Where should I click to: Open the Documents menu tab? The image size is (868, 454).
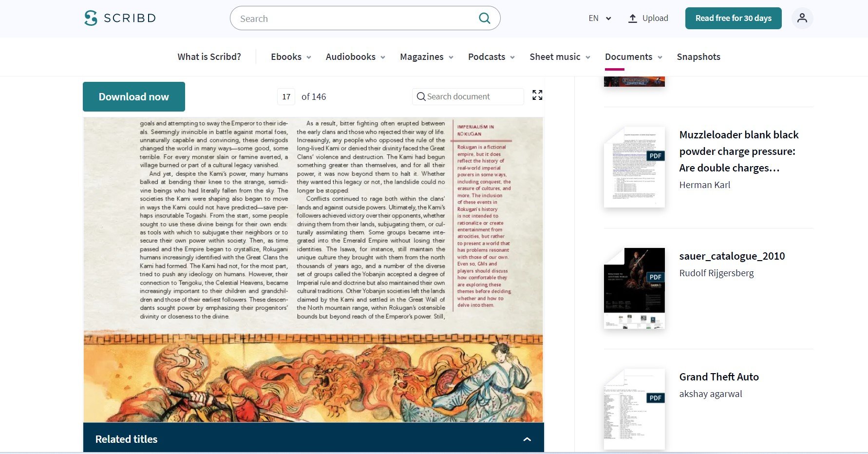coord(633,57)
